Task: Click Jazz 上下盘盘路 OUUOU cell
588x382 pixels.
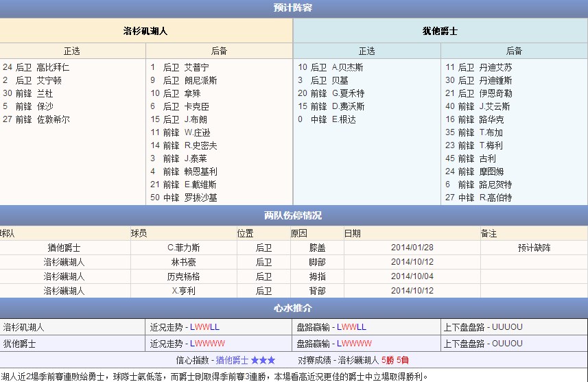Action: click(x=514, y=344)
